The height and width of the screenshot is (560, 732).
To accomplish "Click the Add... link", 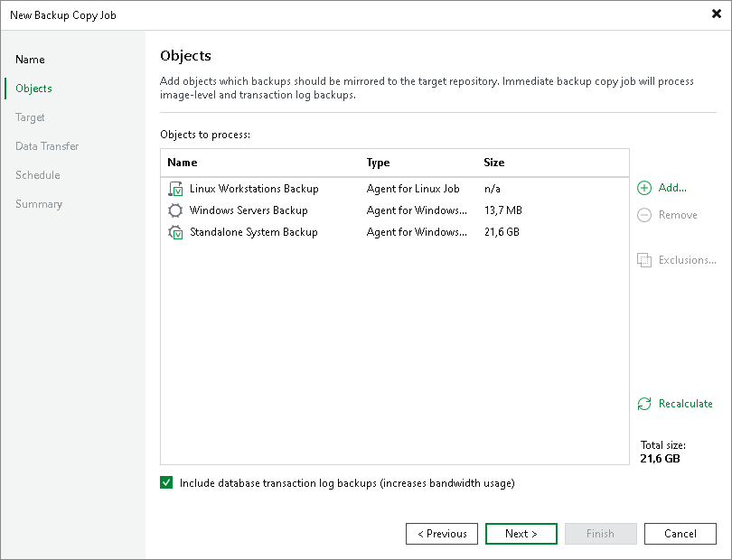I will 672,188.
